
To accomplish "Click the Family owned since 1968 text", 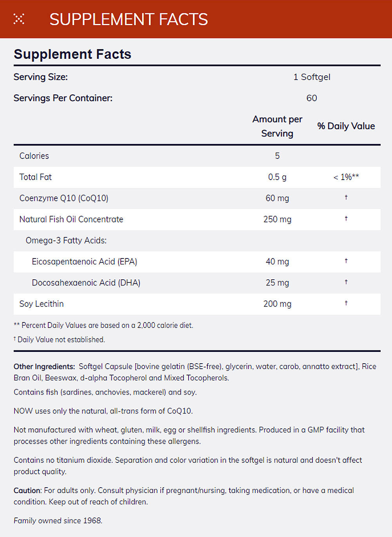I will coord(58,521).
